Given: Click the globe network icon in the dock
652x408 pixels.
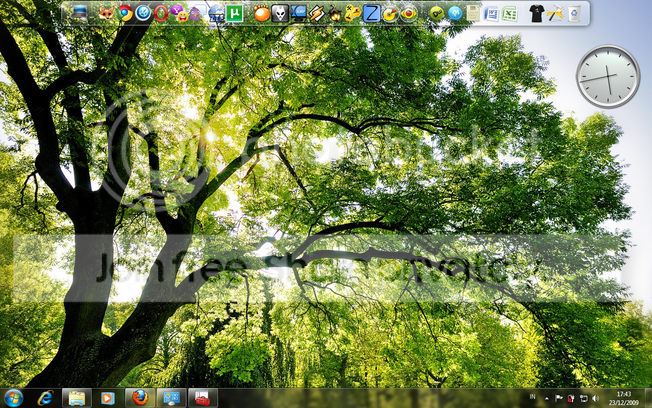Looking at the screenshot, I should tap(216, 13).
